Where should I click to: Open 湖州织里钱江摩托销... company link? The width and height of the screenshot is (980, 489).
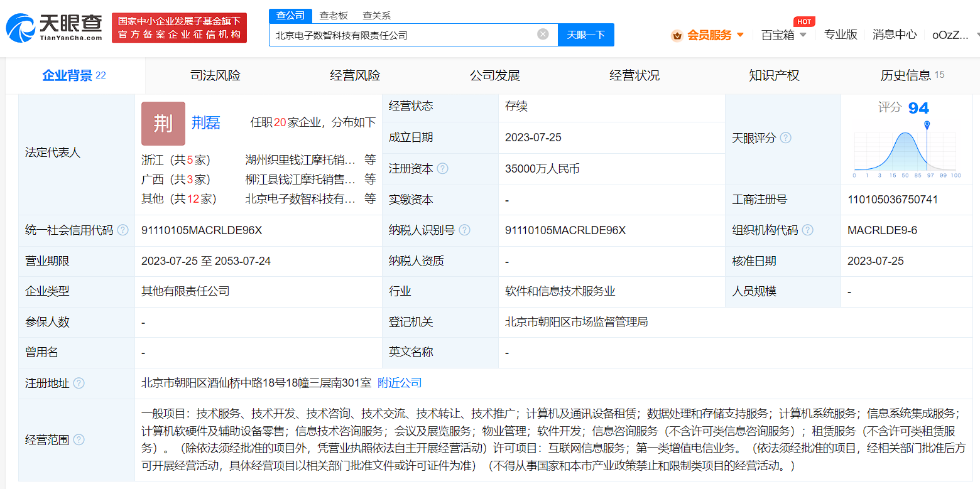[x=300, y=160]
